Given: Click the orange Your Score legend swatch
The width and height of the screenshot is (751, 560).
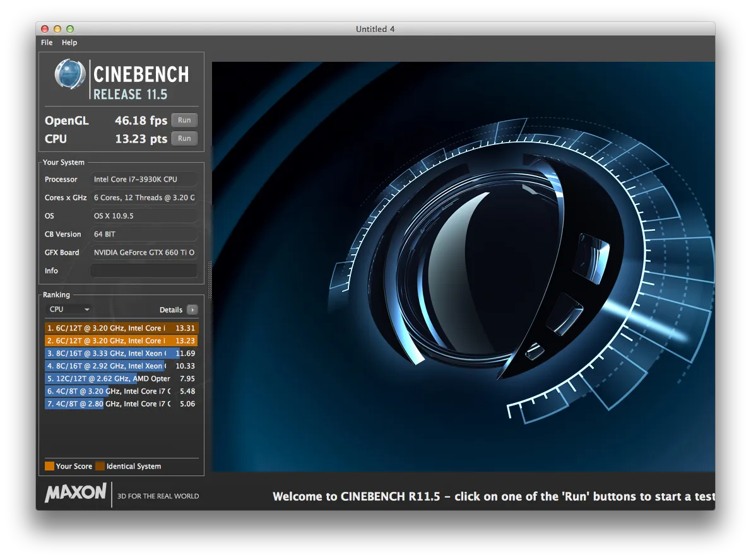Looking at the screenshot, I should click(49, 466).
